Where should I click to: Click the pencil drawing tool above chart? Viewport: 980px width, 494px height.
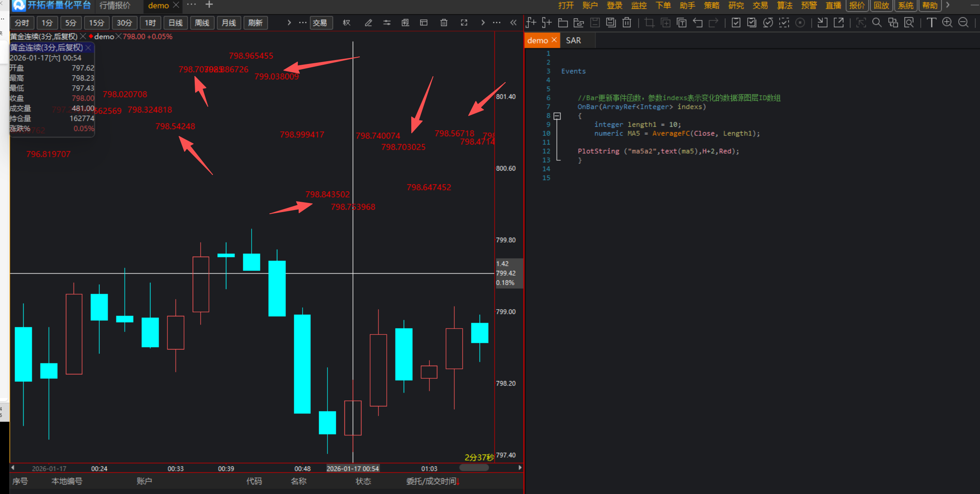[x=368, y=23]
